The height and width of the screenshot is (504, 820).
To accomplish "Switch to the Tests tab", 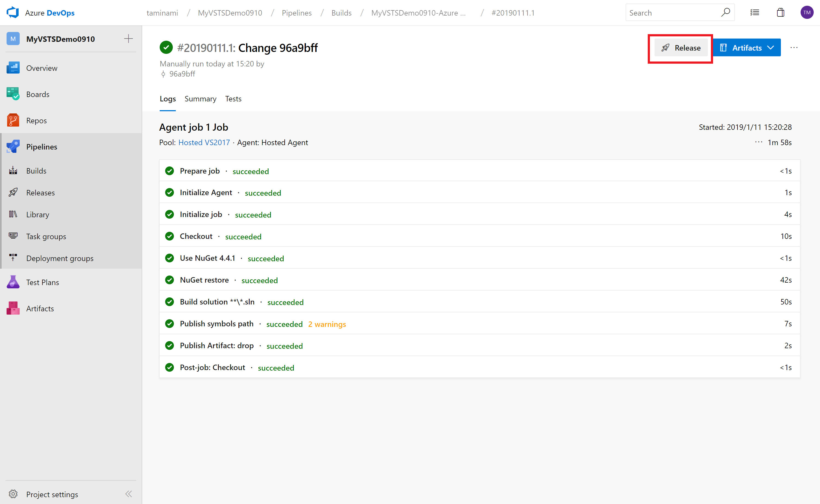I will click(233, 99).
